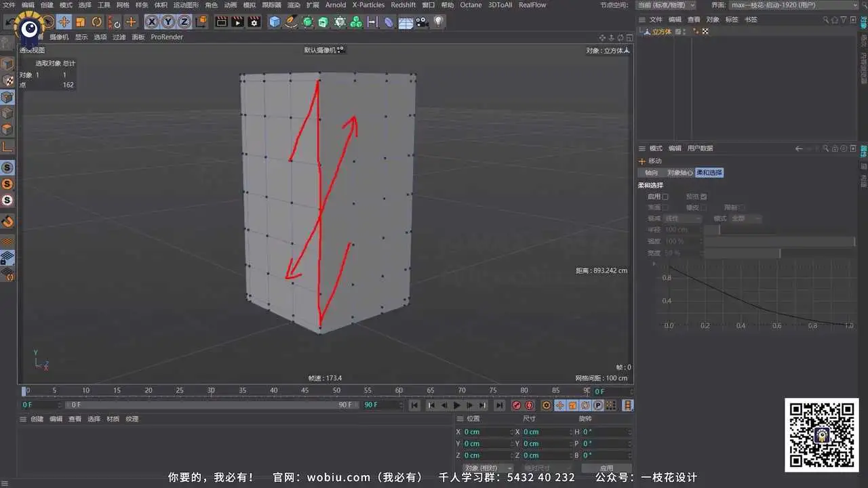The width and height of the screenshot is (868, 488).
Task: Add a cube primitive from toolbar
Action: [275, 22]
